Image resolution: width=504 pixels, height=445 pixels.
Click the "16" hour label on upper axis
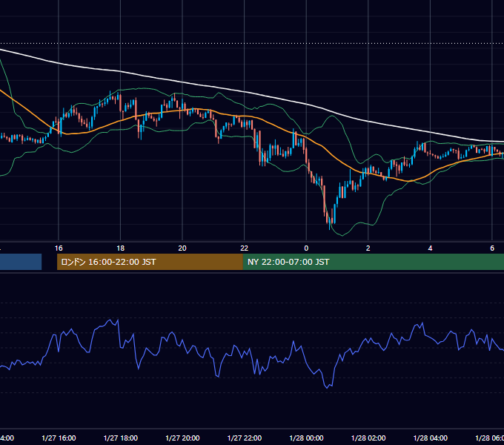tap(59, 248)
